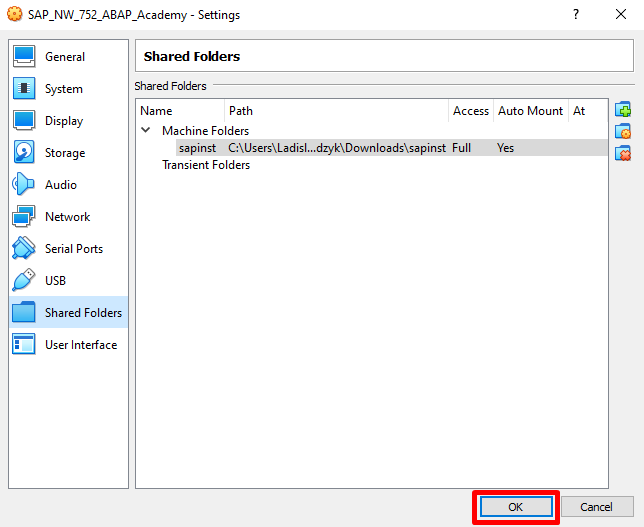Click the USB plug icon
This screenshot has width=644, height=527.
[x=23, y=280]
